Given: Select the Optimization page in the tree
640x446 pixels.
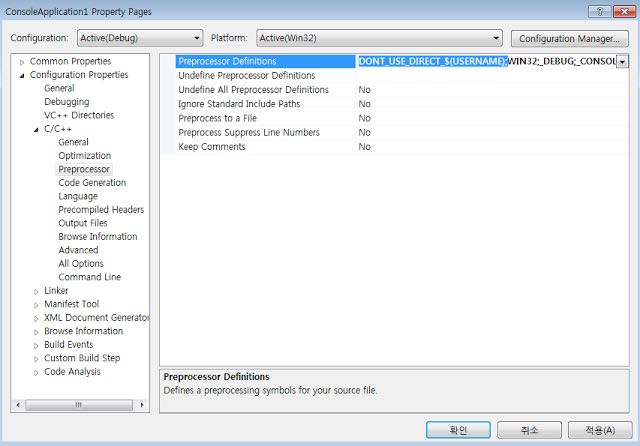Looking at the screenshot, I should click(85, 156).
